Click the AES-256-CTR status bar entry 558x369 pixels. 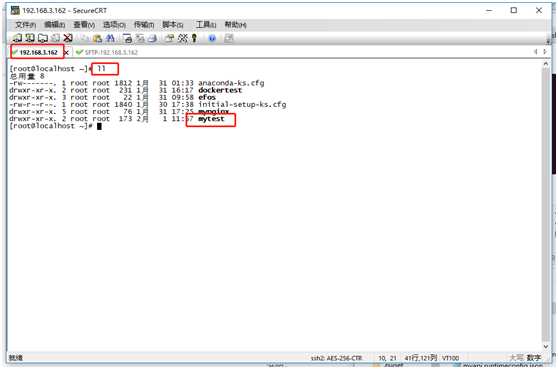tap(336, 358)
